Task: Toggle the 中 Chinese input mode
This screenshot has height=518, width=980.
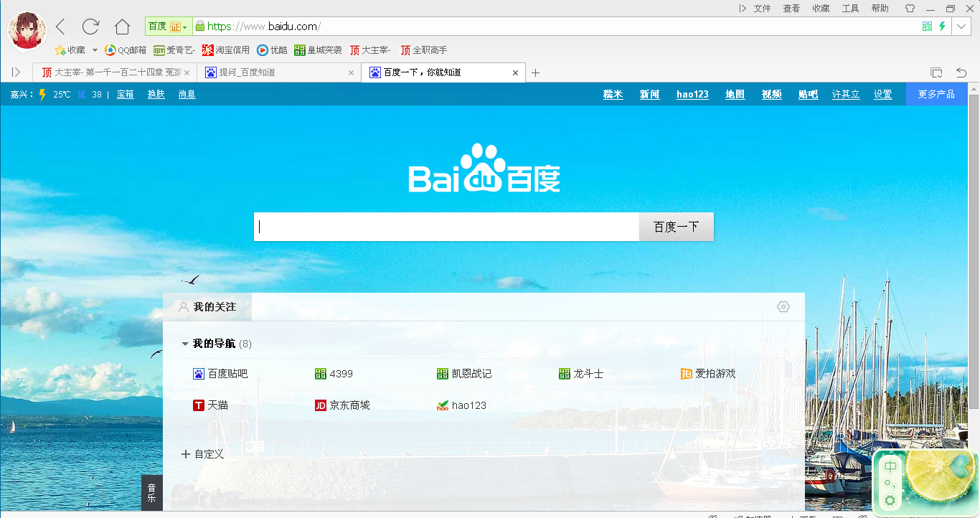Action: coord(890,466)
